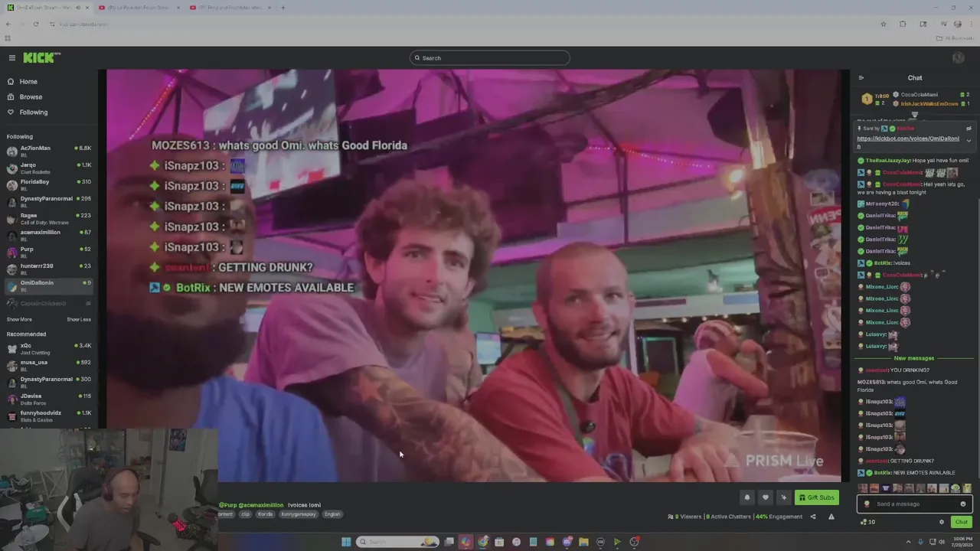Open Windows Start button
This screenshot has width=980, height=551.
tap(346, 542)
